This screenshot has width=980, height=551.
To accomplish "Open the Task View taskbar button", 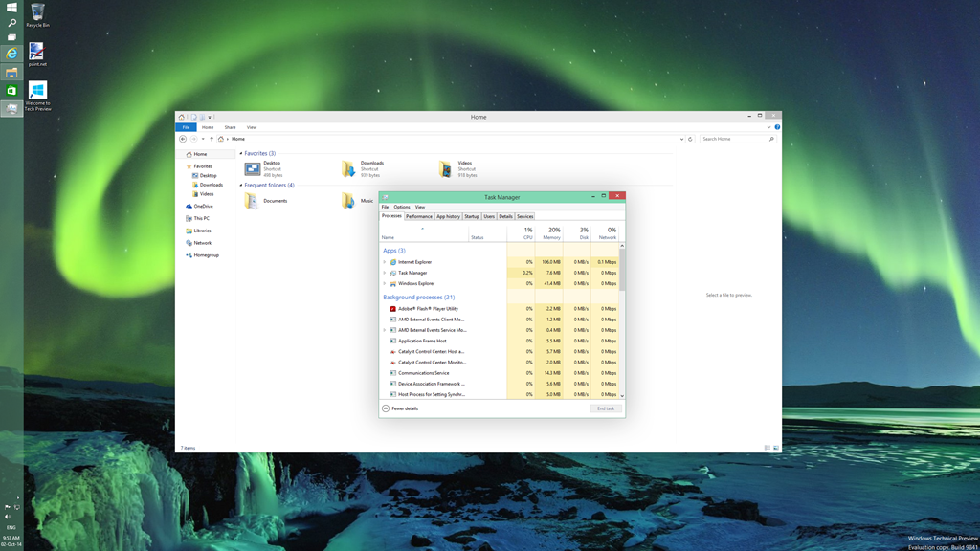I will click(x=11, y=37).
